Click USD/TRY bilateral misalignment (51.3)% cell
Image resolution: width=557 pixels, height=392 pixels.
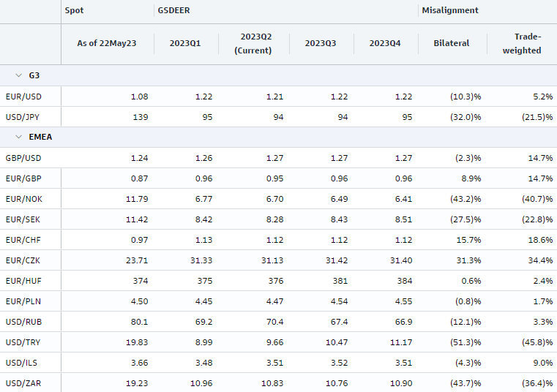[x=465, y=342]
